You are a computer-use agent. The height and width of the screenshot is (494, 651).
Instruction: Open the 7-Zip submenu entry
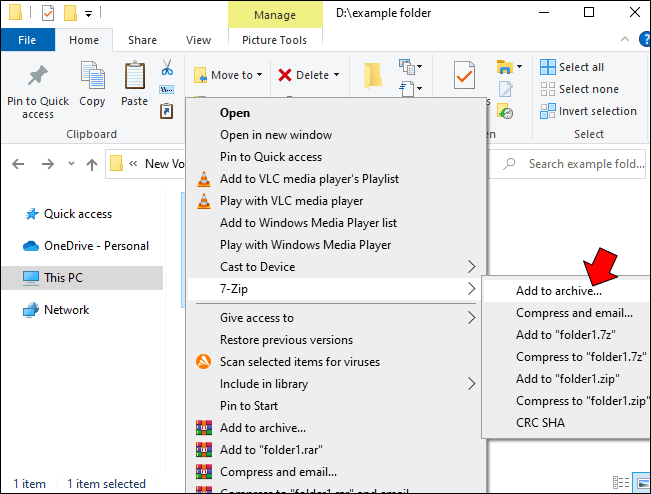click(335, 289)
